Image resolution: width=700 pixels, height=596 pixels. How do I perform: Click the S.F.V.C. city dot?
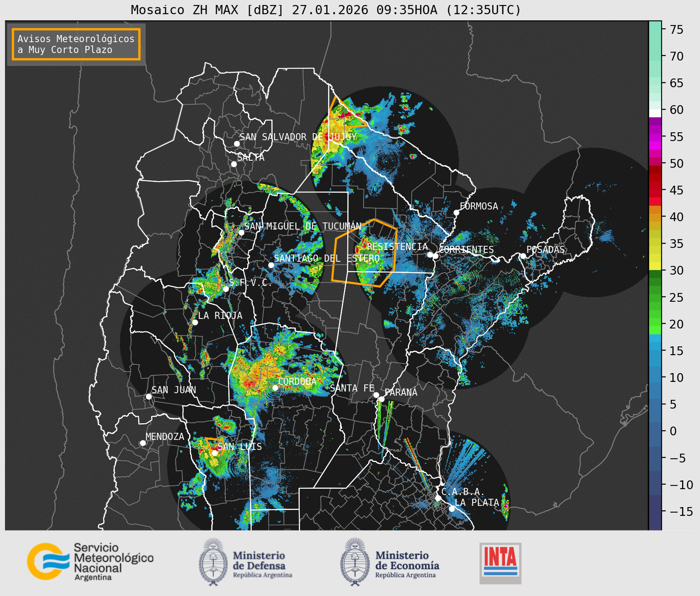coord(226,289)
